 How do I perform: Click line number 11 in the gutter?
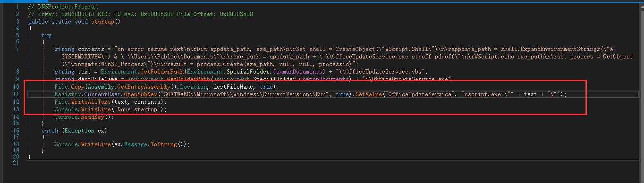coord(16,94)
